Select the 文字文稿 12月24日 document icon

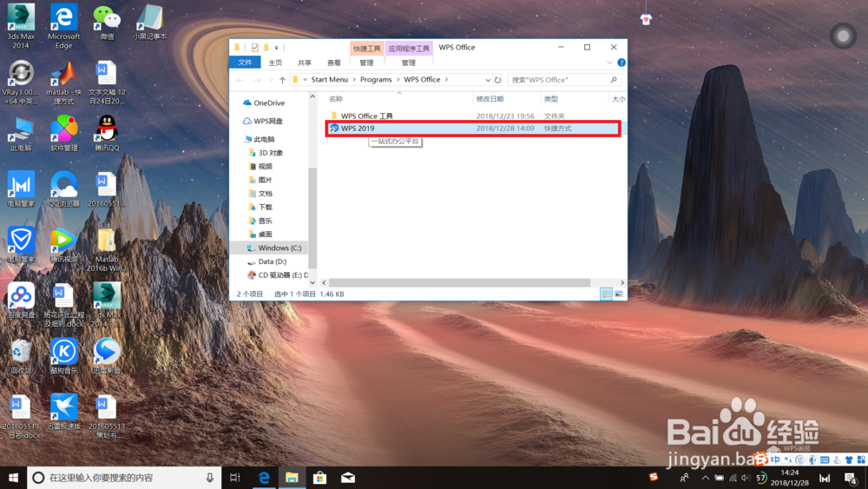pyautogui.click(x=107, y=82)
